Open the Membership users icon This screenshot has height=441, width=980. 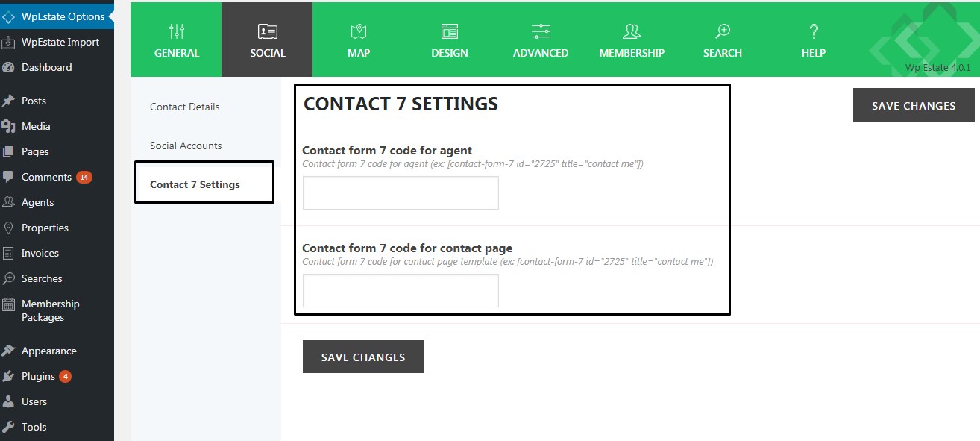[x=632, y=31]
